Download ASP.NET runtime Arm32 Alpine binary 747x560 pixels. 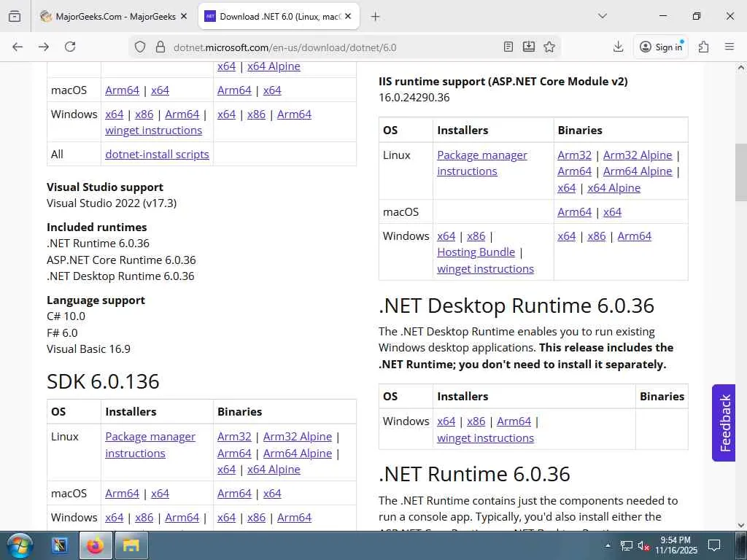638,155
